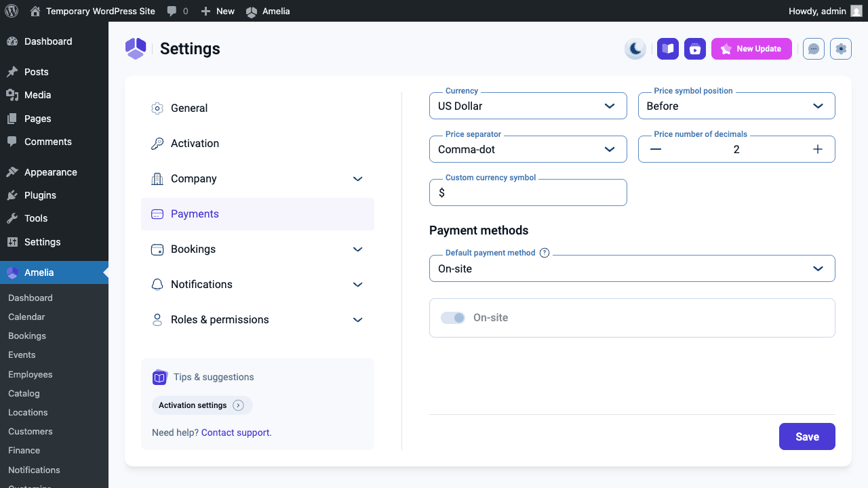This screenshot has height=488, width=868.
Task: Expand the Company settings section
Action: [358, 179]
